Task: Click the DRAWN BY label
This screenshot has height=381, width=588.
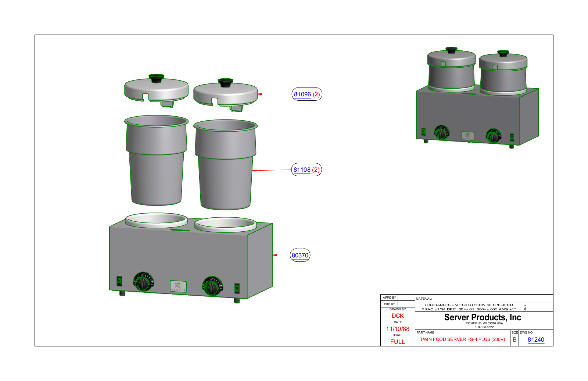Action: [x=398, y=309]
